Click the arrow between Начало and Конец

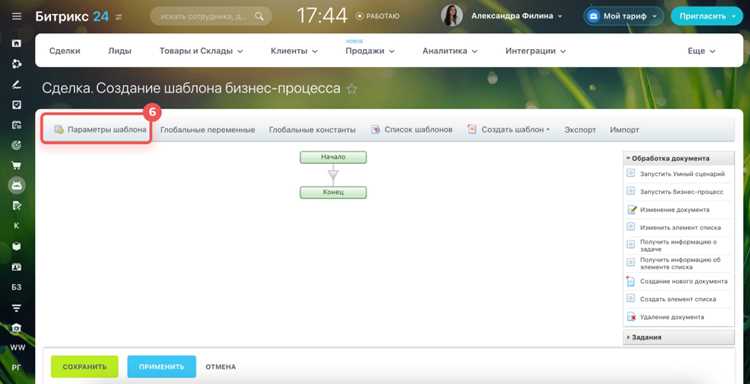[x=333, y=175]
